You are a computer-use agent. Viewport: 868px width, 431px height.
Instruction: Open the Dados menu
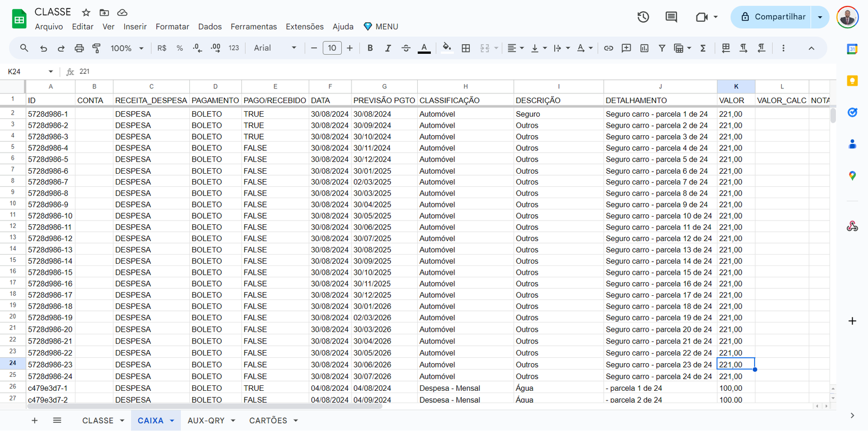tap(210, 27)
